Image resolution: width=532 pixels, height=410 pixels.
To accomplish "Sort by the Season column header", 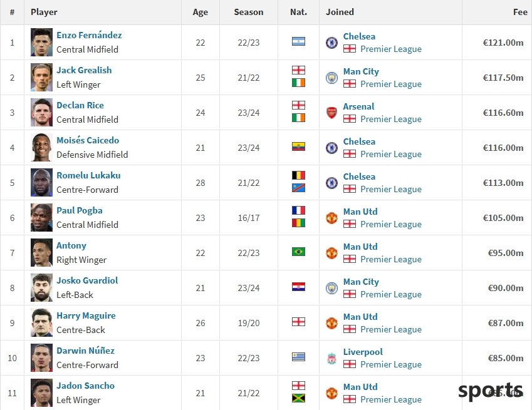I will 249,12.
